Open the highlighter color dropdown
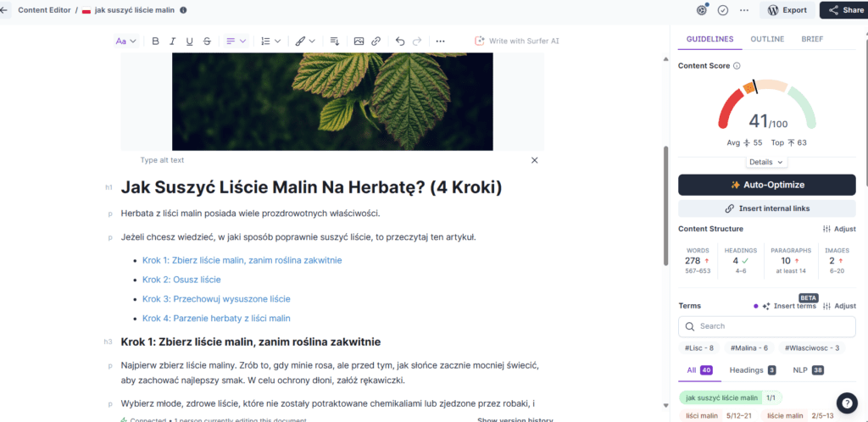 tap(305, 41)
